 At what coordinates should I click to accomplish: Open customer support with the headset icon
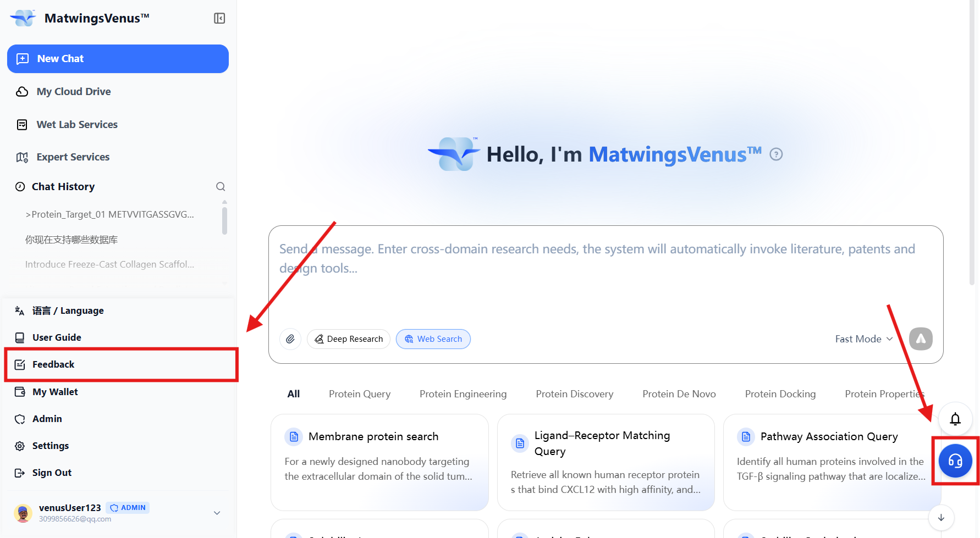(955, 461)
